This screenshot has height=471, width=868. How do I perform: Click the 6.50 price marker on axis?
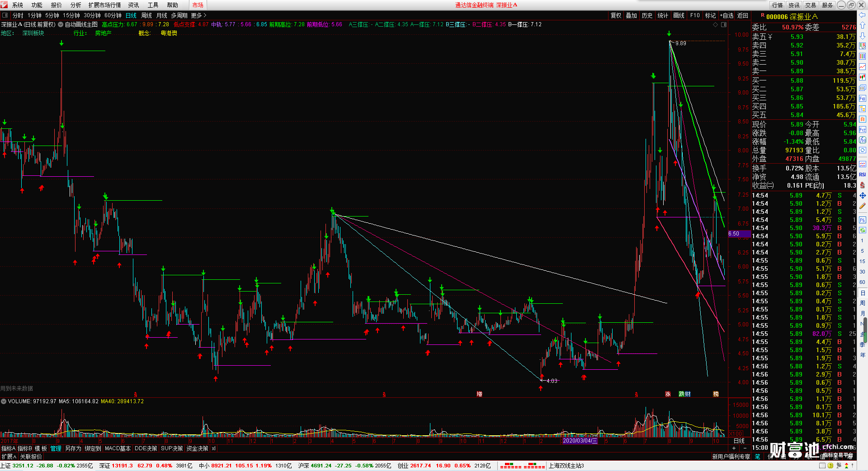pos(739,234)
